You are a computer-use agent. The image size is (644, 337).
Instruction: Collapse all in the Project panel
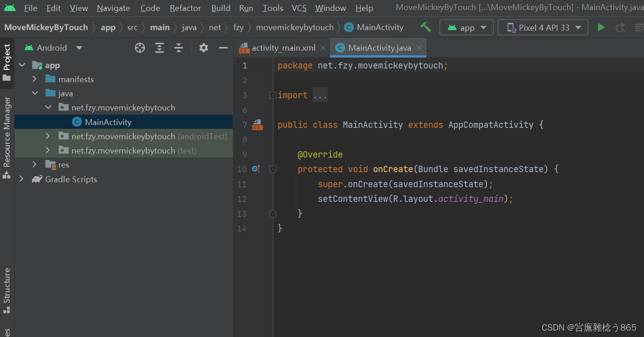pyautogui.click(x=178, y=47)
